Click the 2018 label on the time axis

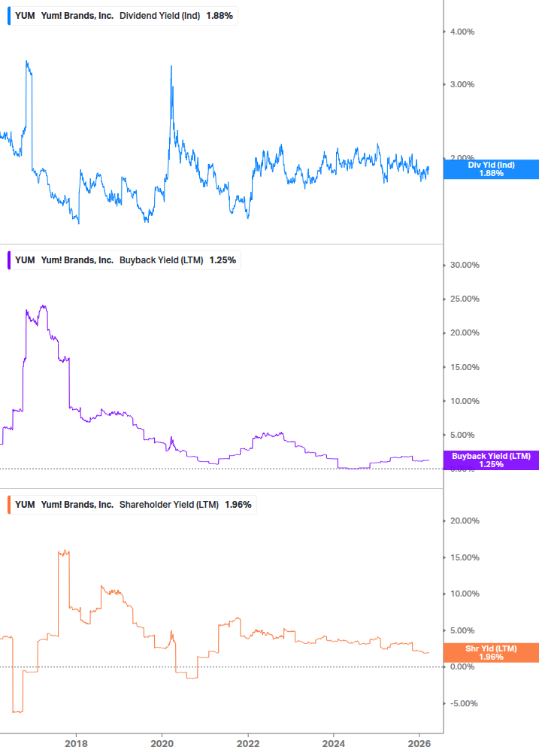point(76,744)
